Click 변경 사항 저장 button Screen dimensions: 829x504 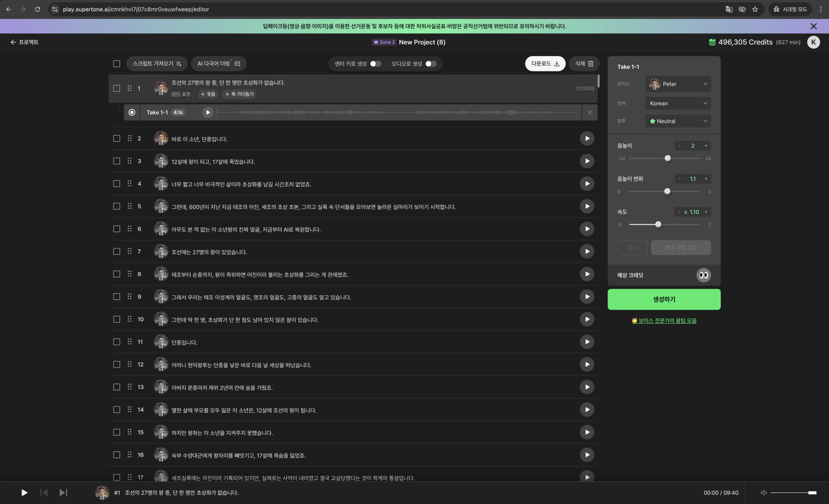click(x=681, y=247)
